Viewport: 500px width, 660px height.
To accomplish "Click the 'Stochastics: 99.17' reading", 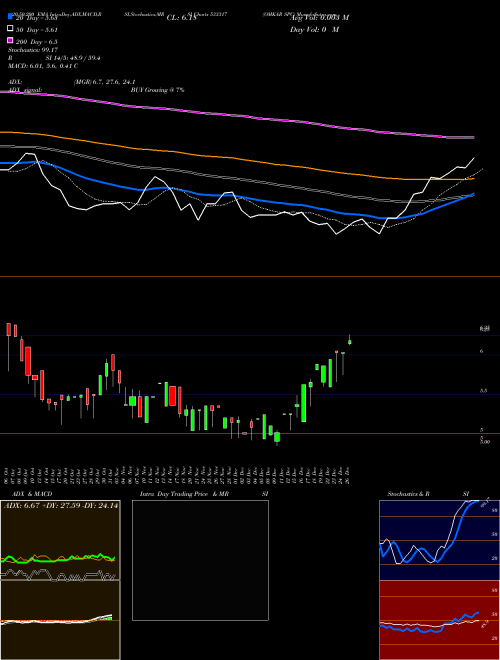I will pos(33,50).
